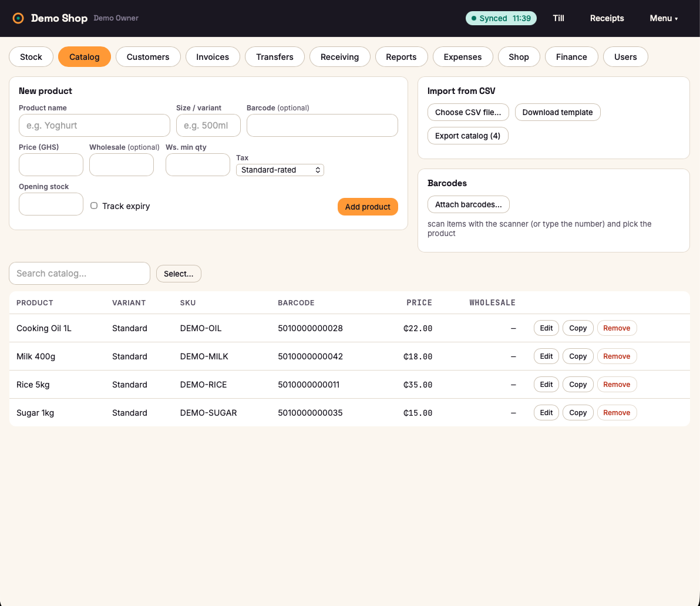
Task: Go to the Customers tab
Action: click(148, 57)
